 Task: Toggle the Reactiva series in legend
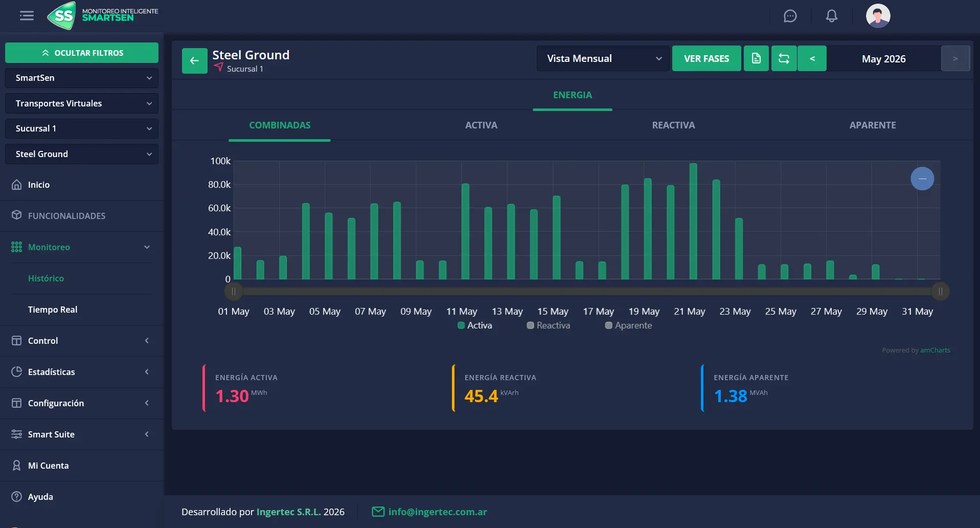549,325
